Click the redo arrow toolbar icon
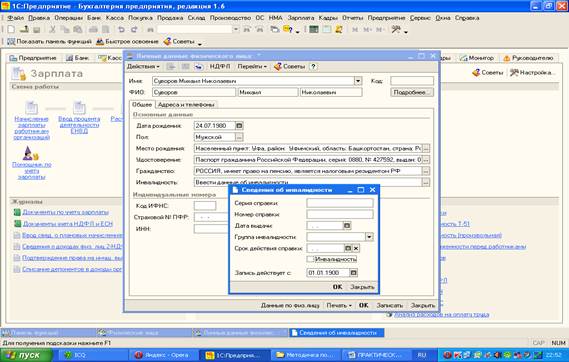 tap(134, 30)
